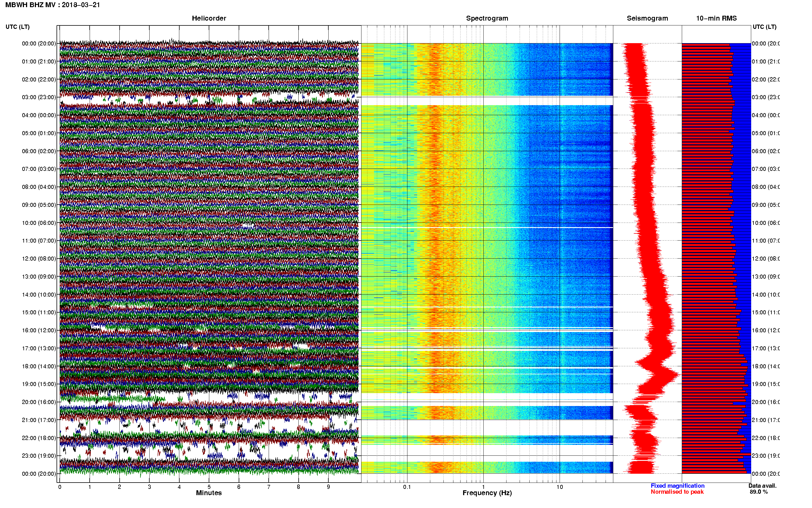Click the left 'UTC (LT)' axis label

coord(17,27)
